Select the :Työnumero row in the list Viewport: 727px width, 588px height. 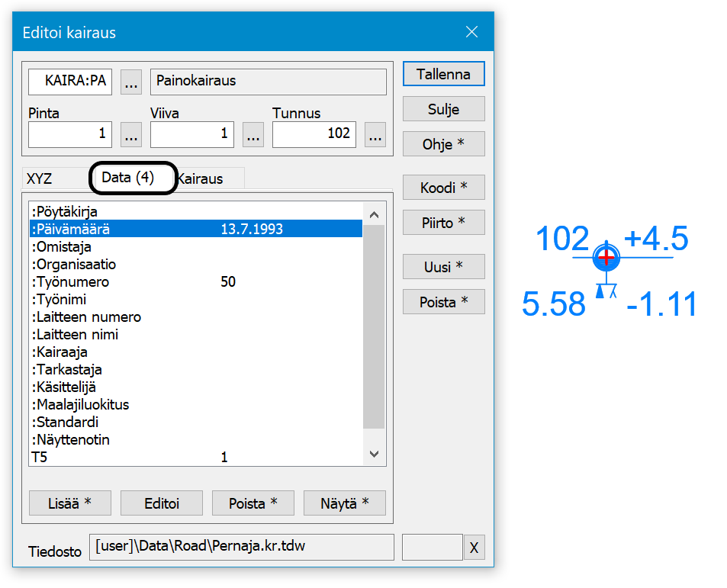[71, 282]
